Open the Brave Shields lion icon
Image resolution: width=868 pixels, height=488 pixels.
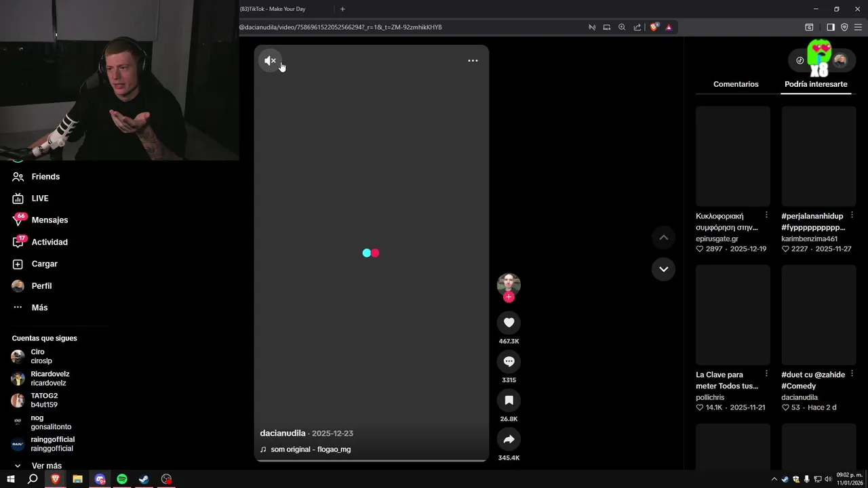(654, 27)
